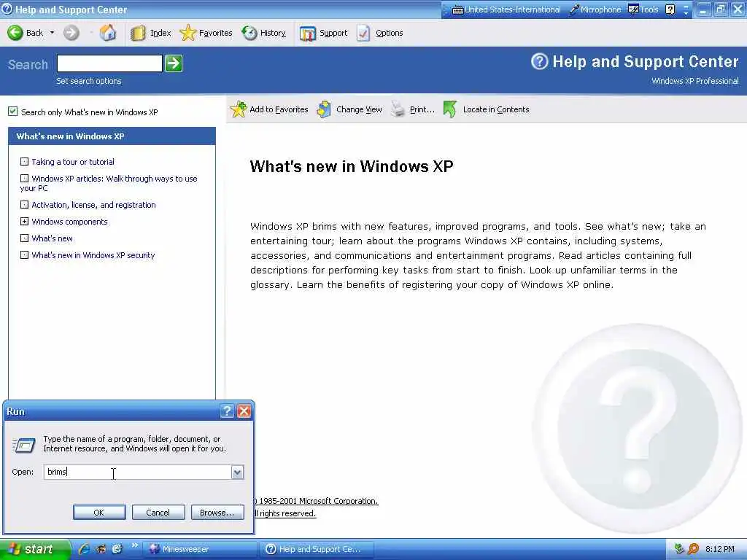Expand hidden Quick Launch items chevron
The width and height of the screenshot is (747, 560).
(134, 545)
